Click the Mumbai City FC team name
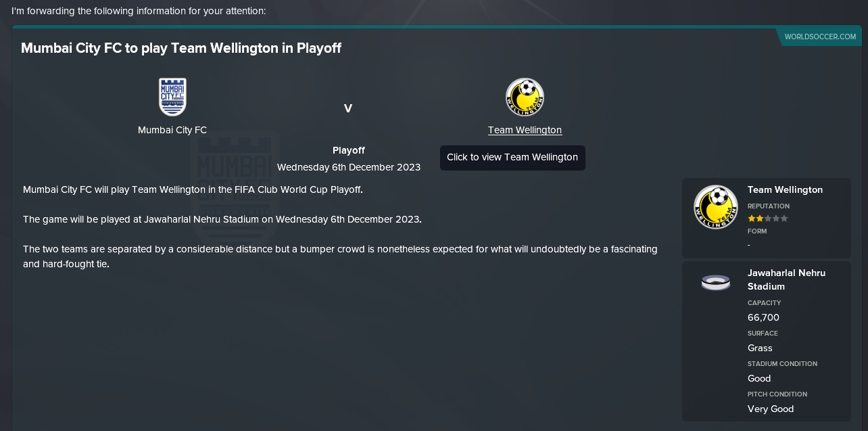Viewport: 868px width, 431px height. tap(172, 130)
